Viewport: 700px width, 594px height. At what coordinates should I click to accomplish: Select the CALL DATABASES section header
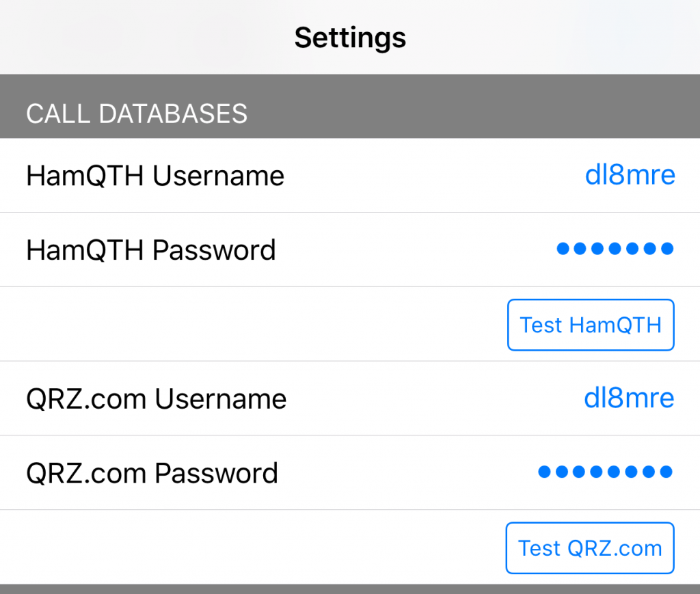click(137, 113)
